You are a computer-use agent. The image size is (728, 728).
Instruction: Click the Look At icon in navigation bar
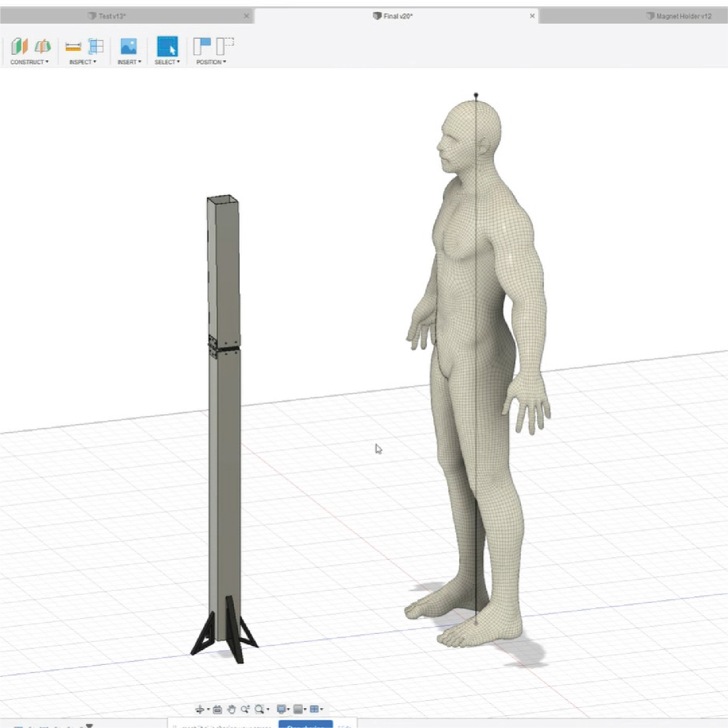point(217,709)
